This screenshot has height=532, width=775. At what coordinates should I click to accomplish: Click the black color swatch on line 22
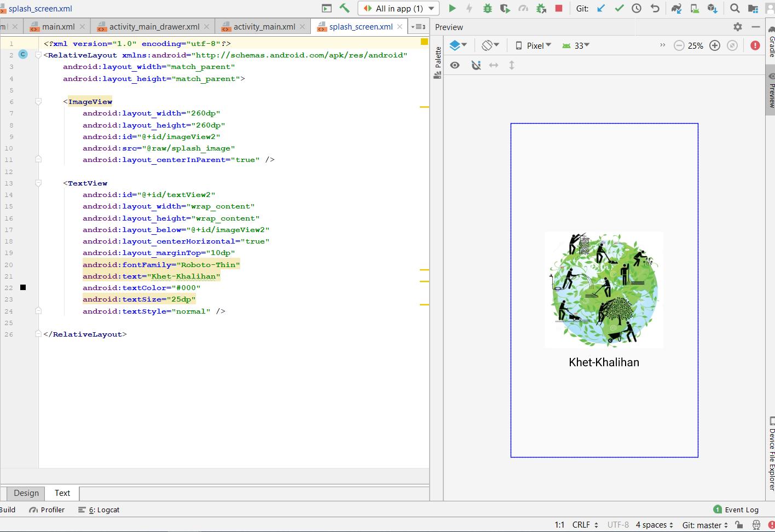point(23,287)
